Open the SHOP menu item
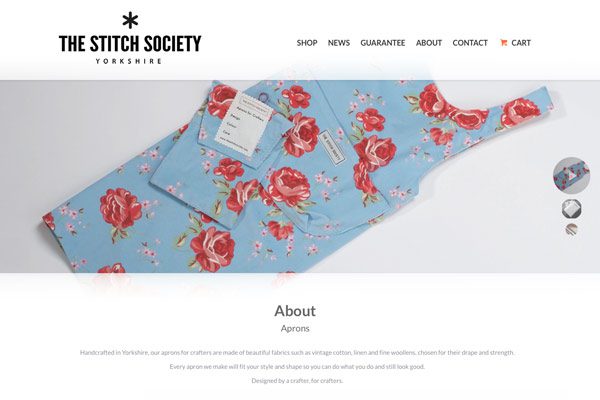 click(307, 43)
